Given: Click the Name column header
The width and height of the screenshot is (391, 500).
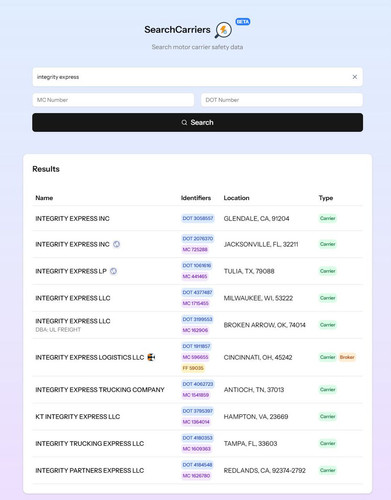Looking at the screenshot, I should 44,198.
